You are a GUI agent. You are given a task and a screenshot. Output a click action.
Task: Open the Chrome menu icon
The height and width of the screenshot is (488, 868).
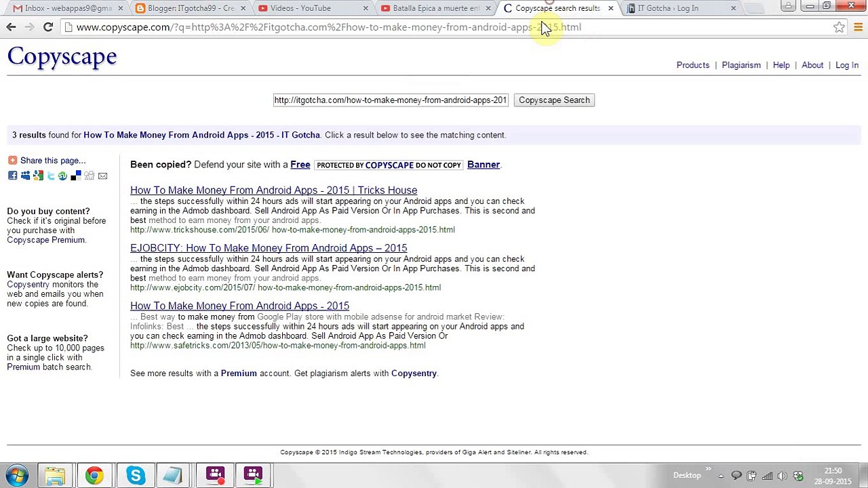[858, 27]
